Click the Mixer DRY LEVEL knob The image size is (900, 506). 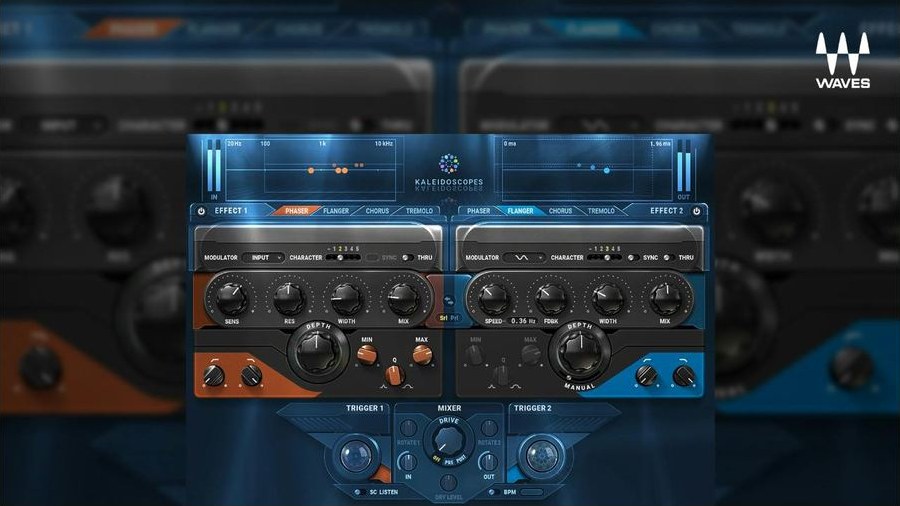point(448,482)
